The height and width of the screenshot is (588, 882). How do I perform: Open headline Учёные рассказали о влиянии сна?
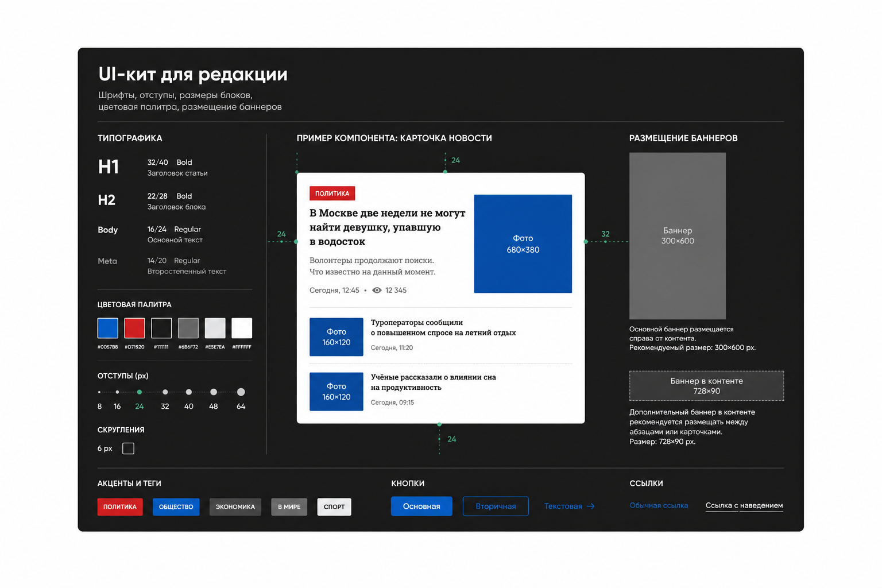point(434,382)
